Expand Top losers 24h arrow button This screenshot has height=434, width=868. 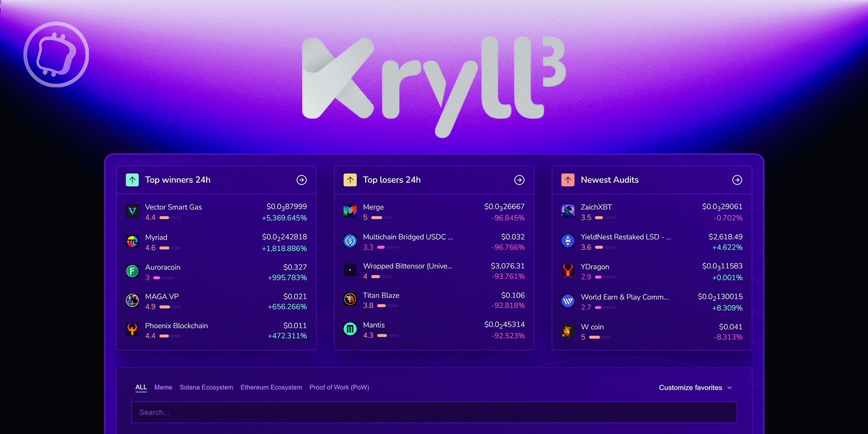(519, 180)
